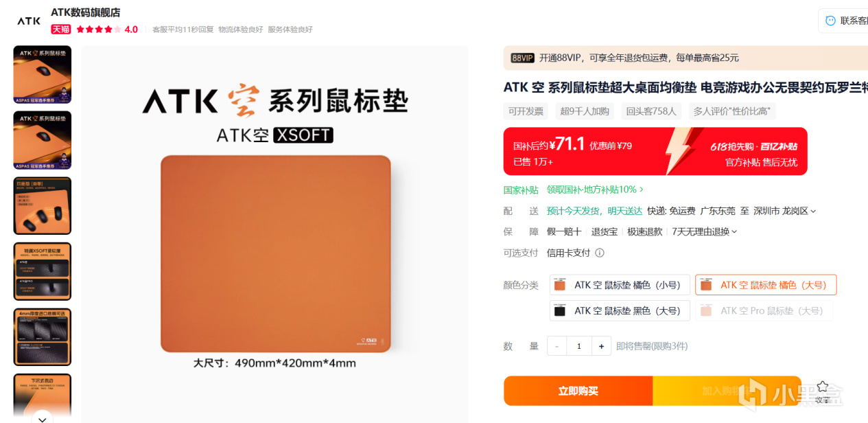Increase quantity with plus button
Screen dimensions: 868x423
tap(601, 346)
